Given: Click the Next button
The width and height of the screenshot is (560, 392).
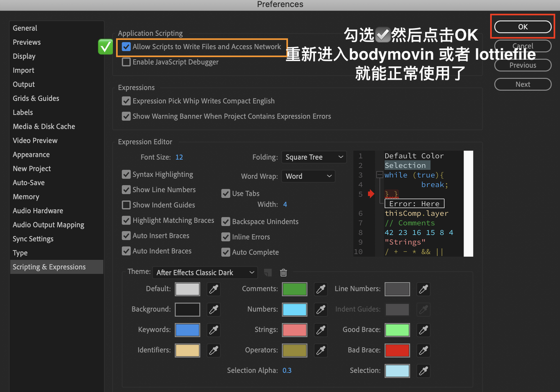Looking at the screenshot, I should coord(523,84).
